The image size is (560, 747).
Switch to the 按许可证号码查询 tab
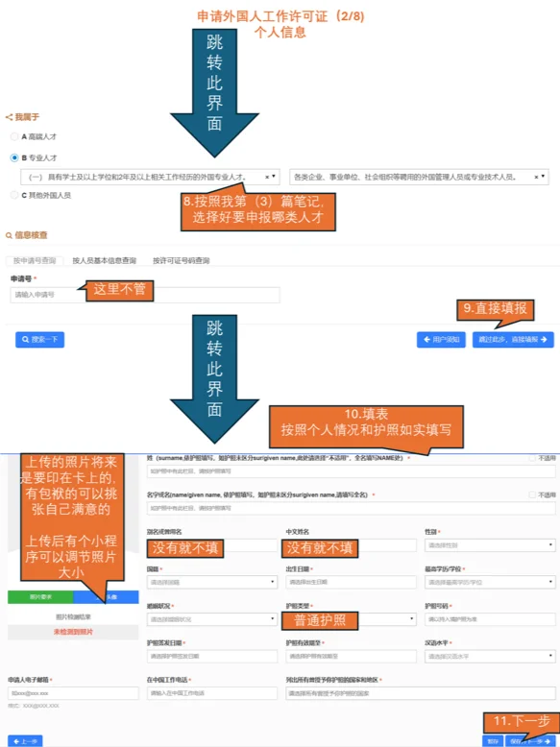182,260
